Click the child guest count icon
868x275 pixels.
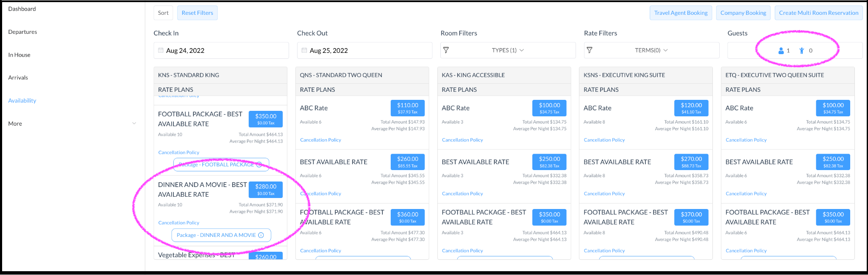point(801,51)
